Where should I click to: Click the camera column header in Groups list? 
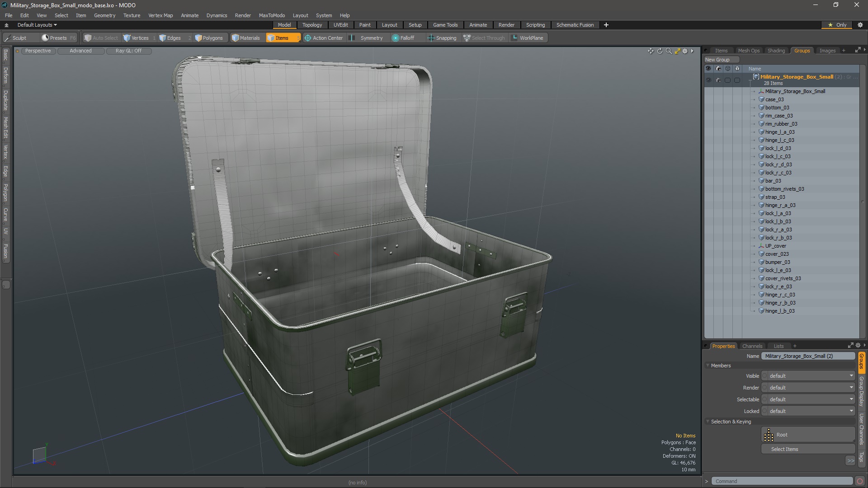point(718,69)
